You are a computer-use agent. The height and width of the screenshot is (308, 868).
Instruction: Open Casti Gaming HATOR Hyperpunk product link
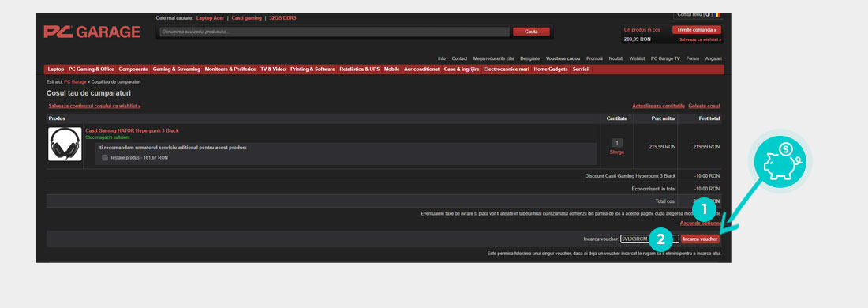coord(133,131)
